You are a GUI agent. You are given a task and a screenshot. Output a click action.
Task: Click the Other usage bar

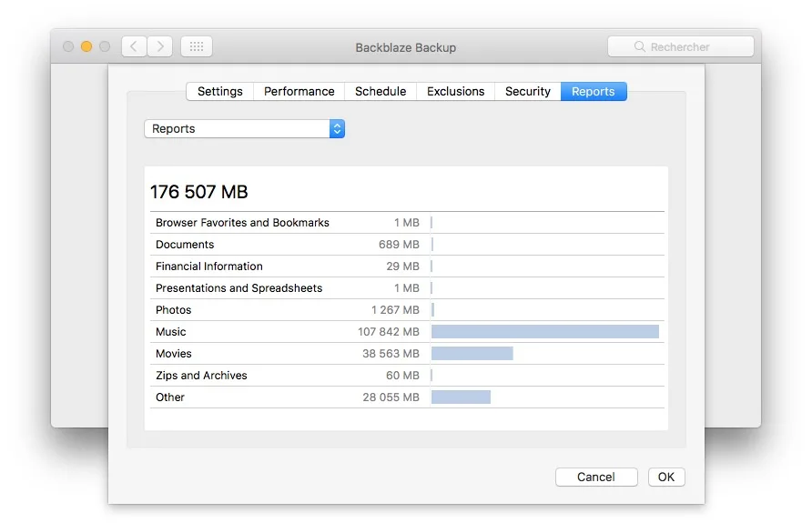(x=461, y=397)
